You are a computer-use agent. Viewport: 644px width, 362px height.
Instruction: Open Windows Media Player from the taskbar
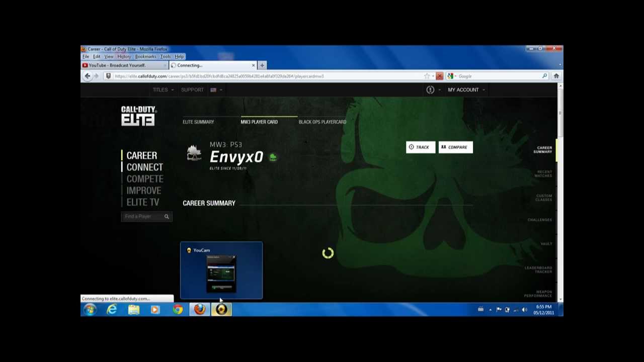click(155, 310)
